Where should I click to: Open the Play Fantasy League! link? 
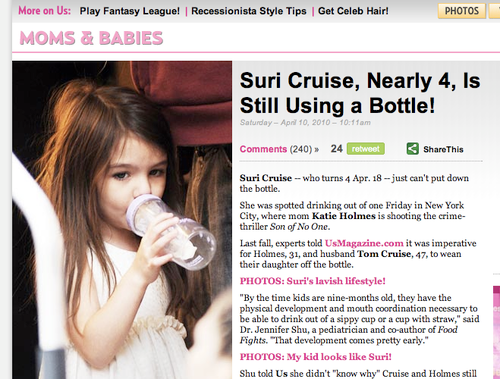[130, 11]
